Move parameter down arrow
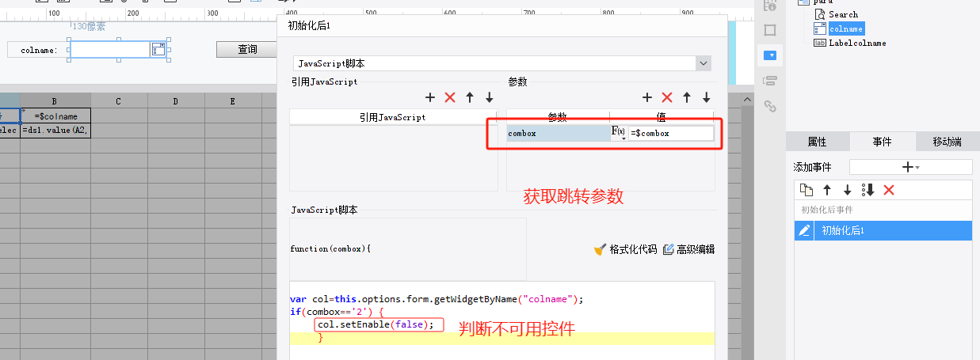Viewport: 980px width, 360px height. coord(707,97)
